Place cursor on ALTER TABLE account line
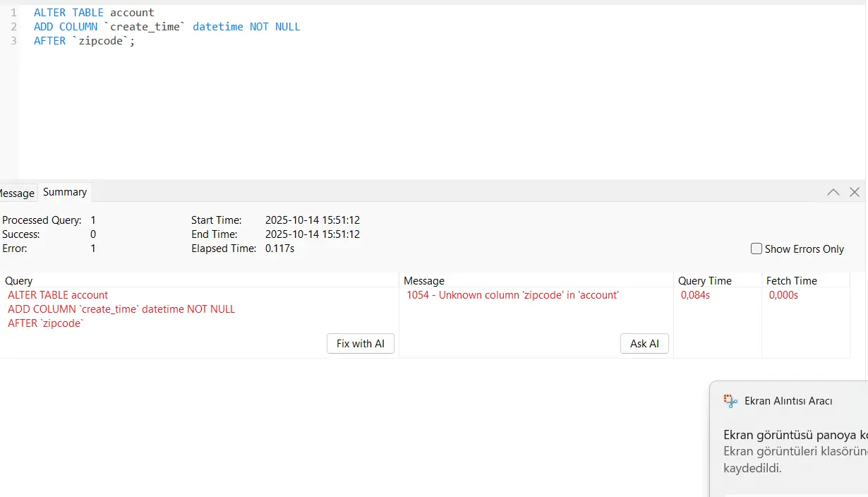This screenshot has width=868, height=497. click(94, 13)
